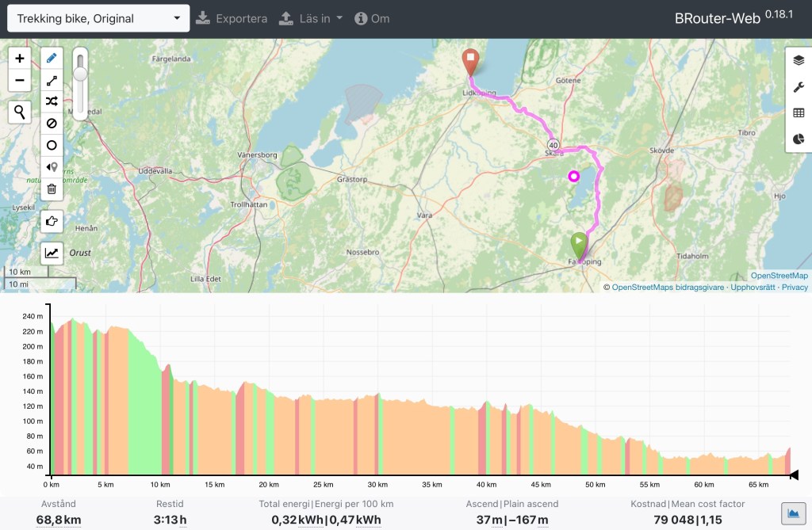Viewport: 812px width, 530px height.
Task: Click the red destination marker at Lidköping
Action: (471, 60)
